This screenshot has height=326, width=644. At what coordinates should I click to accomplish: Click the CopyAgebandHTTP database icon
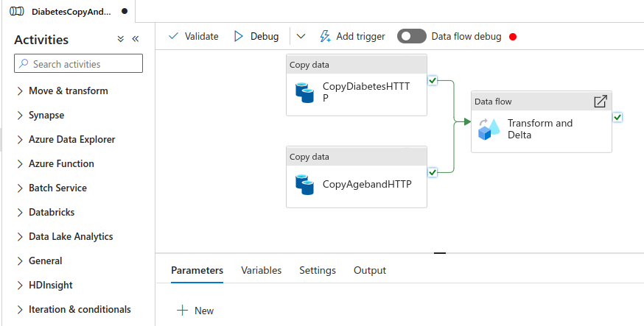(x=305, y=185)
